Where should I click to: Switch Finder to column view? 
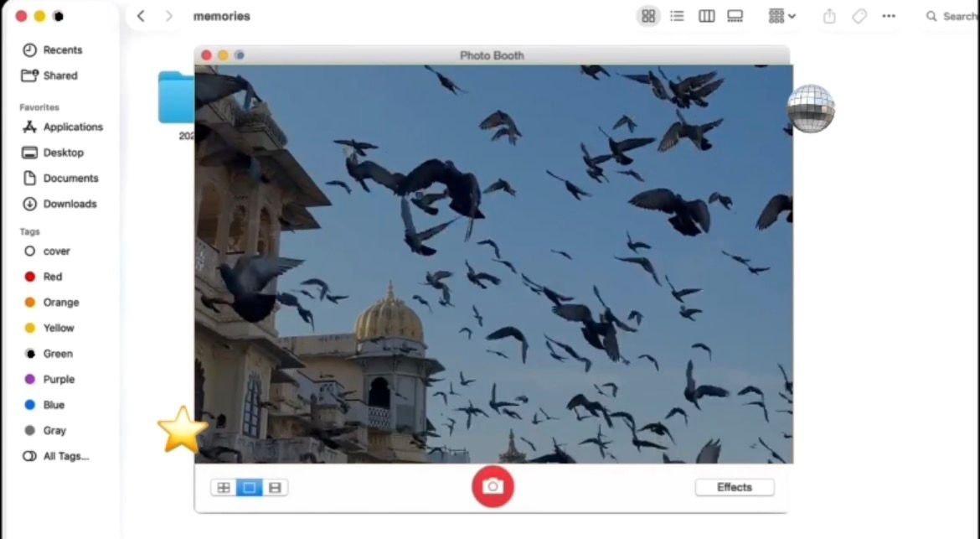(706, 16)
